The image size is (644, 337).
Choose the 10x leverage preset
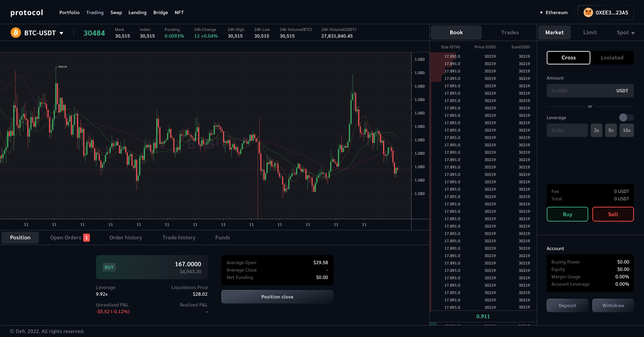(x=627, y=130)
